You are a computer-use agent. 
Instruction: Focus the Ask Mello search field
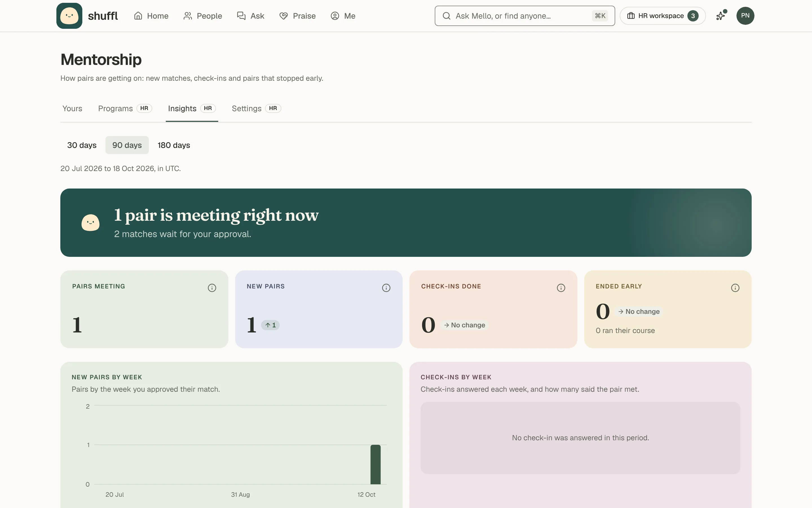pyautogui.click(x=524, y=16)
